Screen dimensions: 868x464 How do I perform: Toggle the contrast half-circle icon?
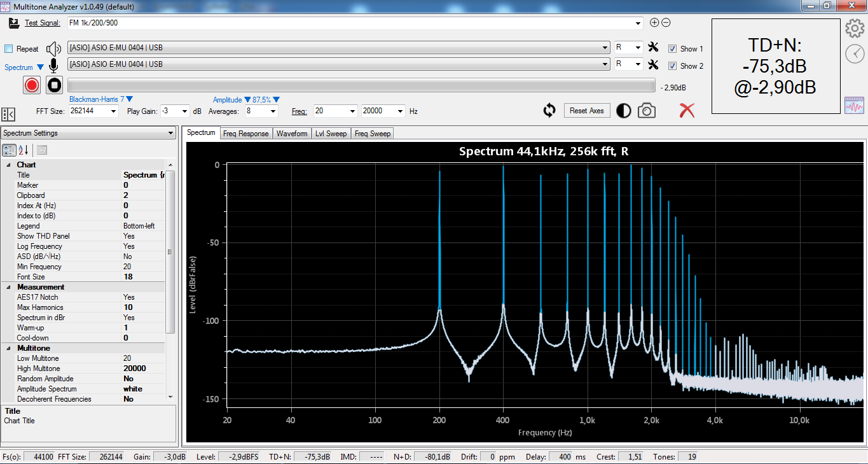tap(624, 111)
